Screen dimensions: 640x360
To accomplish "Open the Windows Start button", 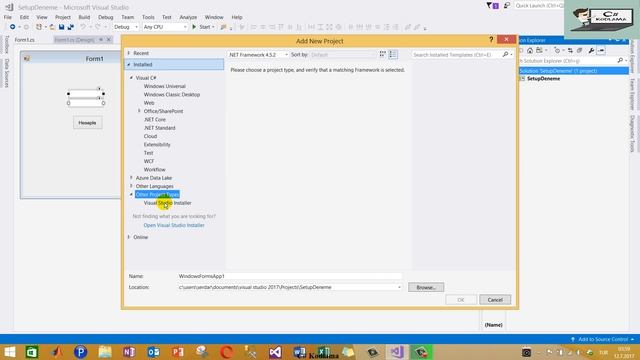I will (x=9, y=352).
